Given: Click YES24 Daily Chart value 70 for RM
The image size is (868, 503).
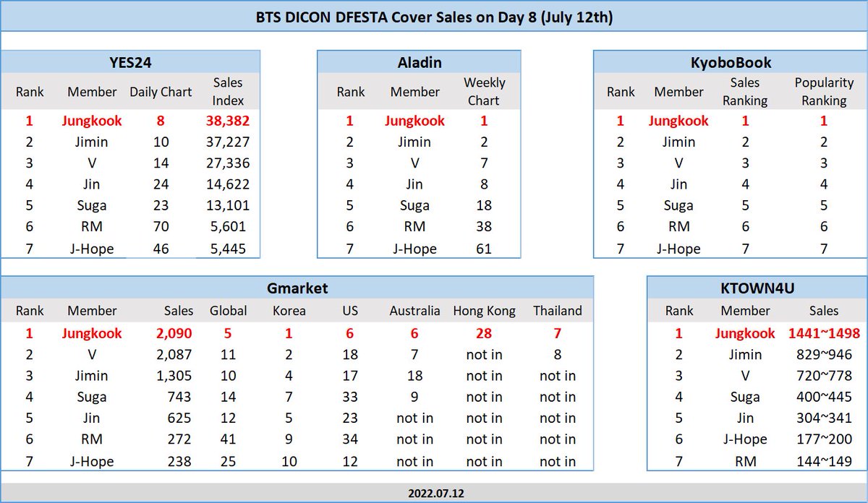Looking at the screenshot, I should [161, 228].
